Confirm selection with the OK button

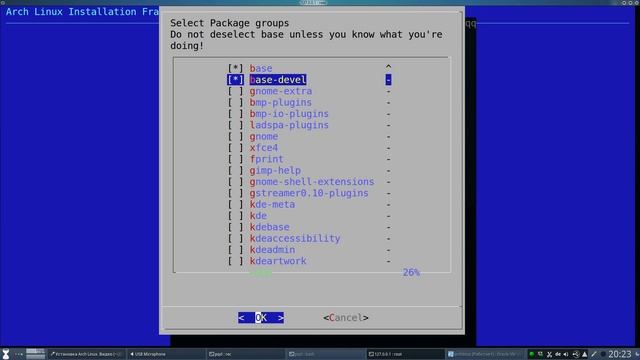(x=261, y=318)
